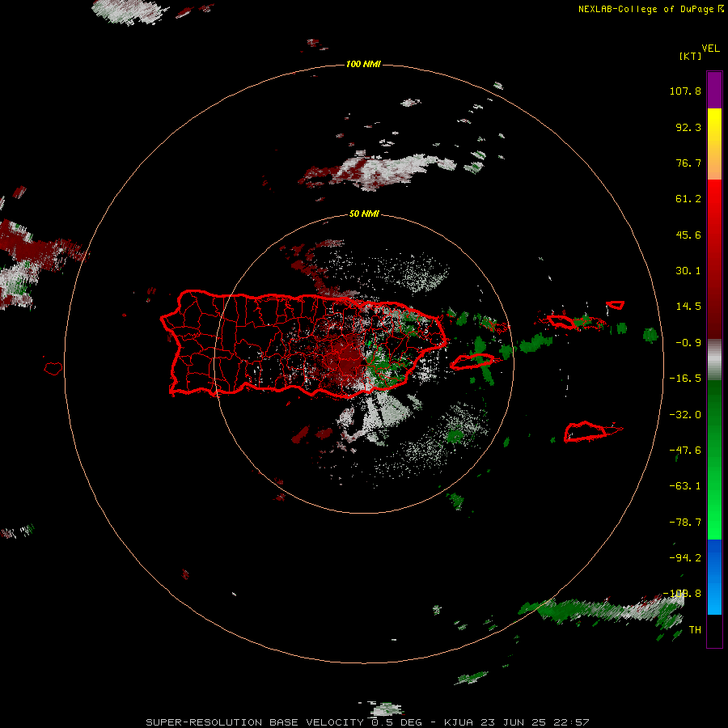
Task: Pick the red segment of velocity scale
Action: (x=714, y=259)
